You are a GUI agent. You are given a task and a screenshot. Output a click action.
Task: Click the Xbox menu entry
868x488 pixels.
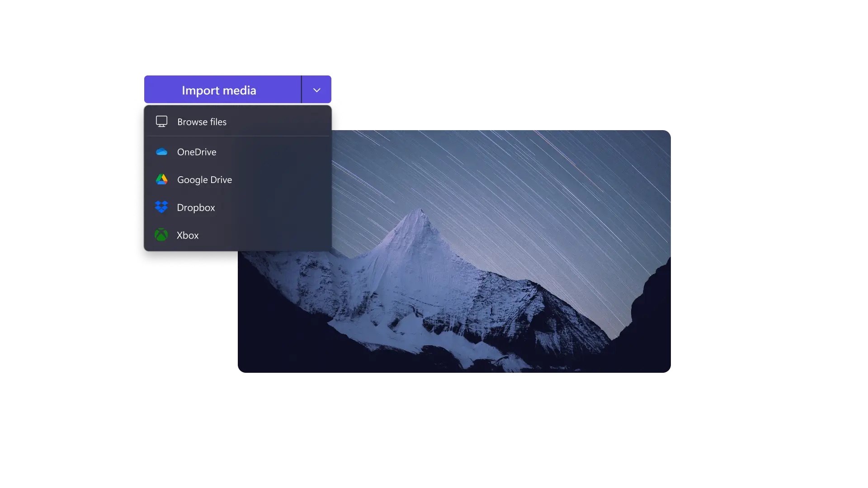tap(188, 235)
